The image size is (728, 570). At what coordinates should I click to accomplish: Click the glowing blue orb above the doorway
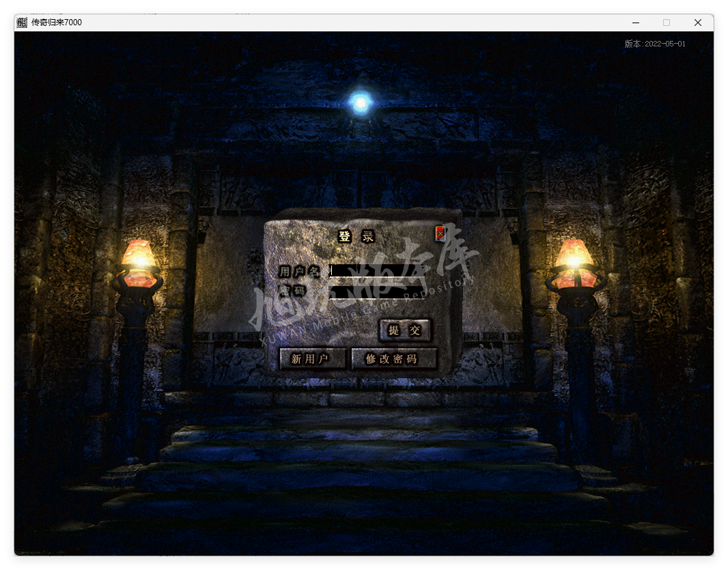pos(359,103)
